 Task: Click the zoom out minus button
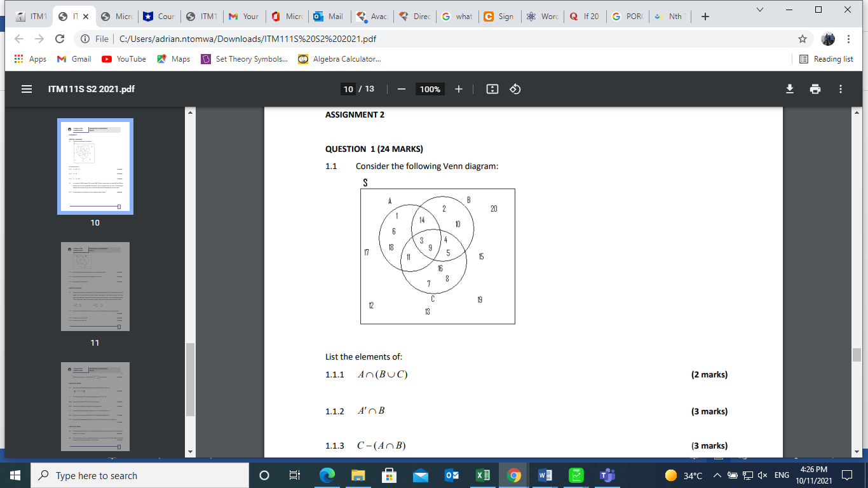tap(402, 89)
